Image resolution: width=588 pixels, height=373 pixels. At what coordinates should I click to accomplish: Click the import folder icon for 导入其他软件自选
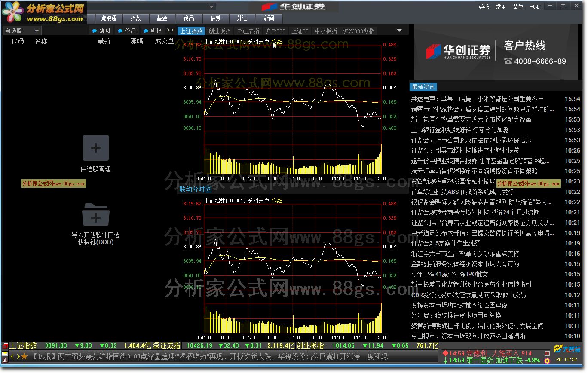[96, 214]
